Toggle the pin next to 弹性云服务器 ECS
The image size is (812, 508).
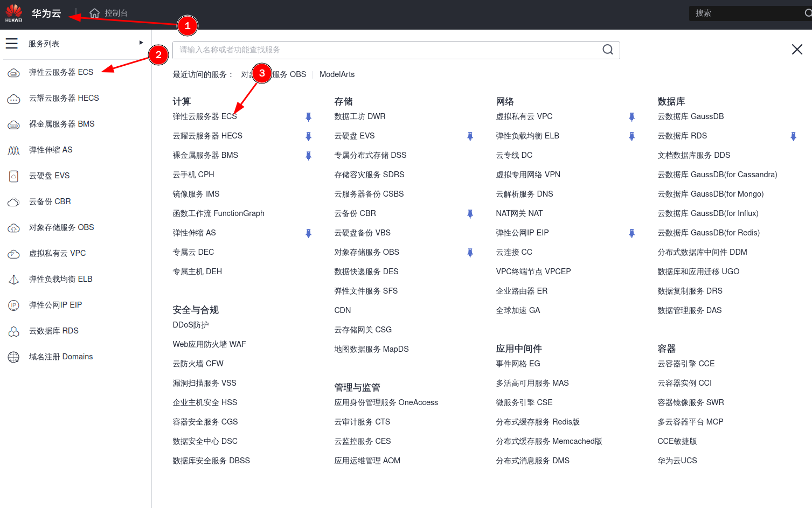308,116
